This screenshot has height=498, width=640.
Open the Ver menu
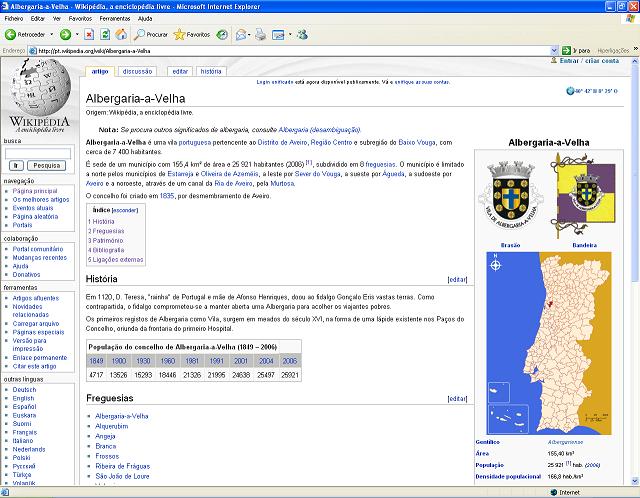(57, 18)
